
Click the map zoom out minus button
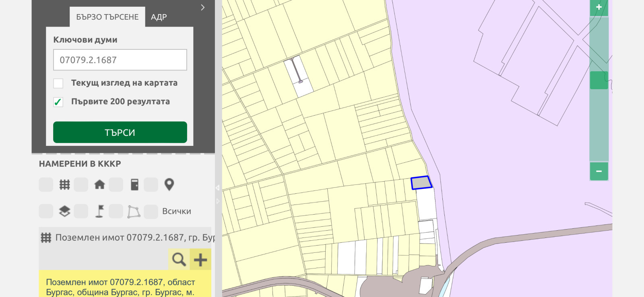599,171
